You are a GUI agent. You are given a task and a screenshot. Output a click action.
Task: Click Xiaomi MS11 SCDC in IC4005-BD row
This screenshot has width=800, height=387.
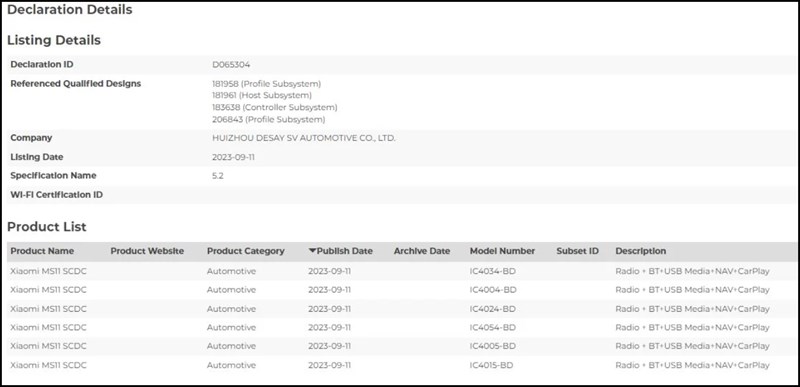(x=48, y=346)
